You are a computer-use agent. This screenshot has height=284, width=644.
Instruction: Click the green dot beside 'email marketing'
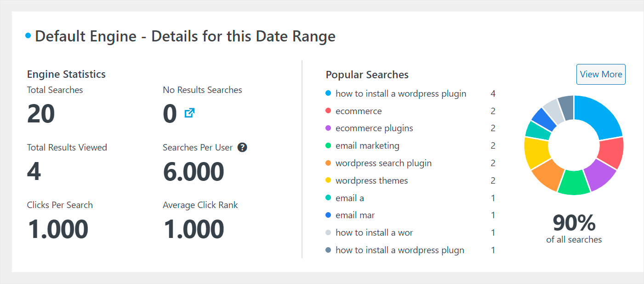(328, 145)
